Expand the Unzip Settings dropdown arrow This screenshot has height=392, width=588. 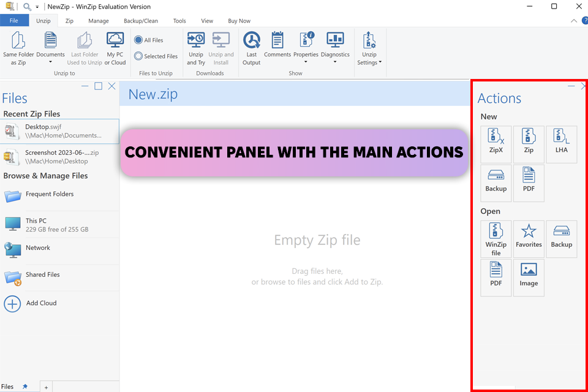(380, 62)
